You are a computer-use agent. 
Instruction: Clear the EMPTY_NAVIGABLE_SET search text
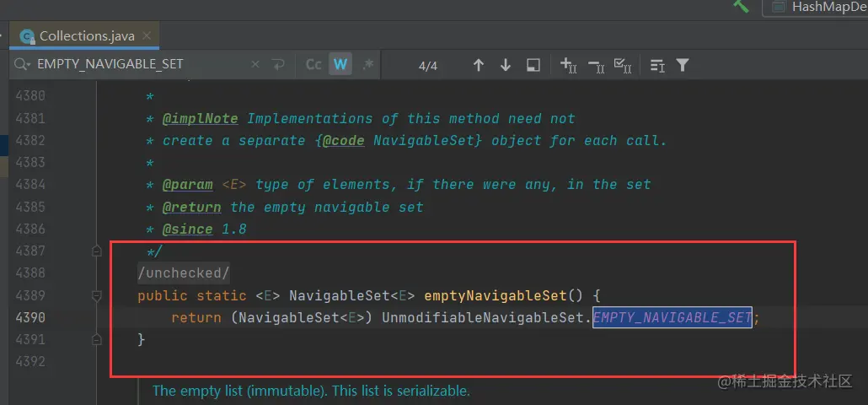click(255, 64)
